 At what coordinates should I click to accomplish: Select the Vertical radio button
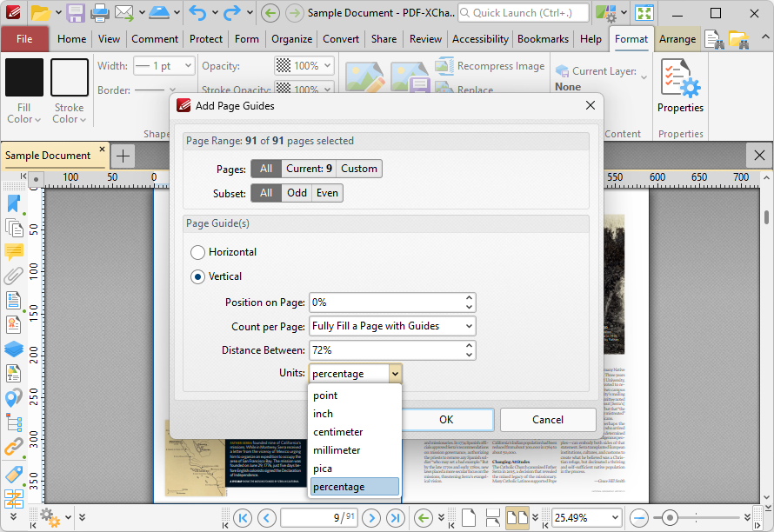(x=198, y=276)
